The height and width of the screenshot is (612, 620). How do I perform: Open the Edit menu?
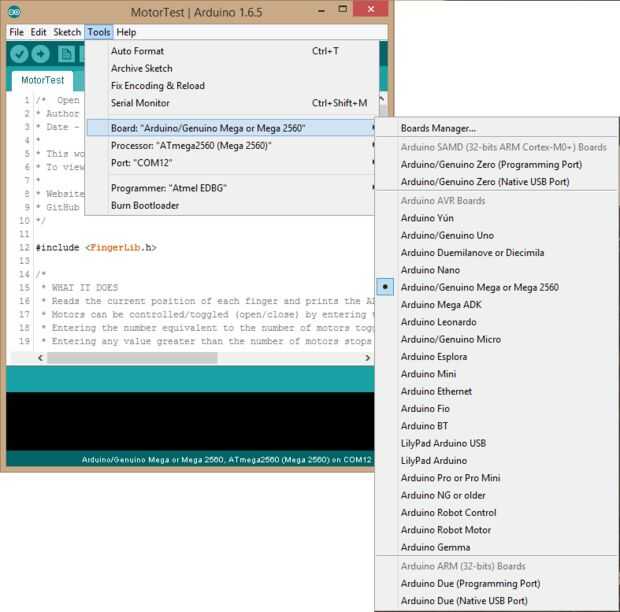[x=38, y=32]
